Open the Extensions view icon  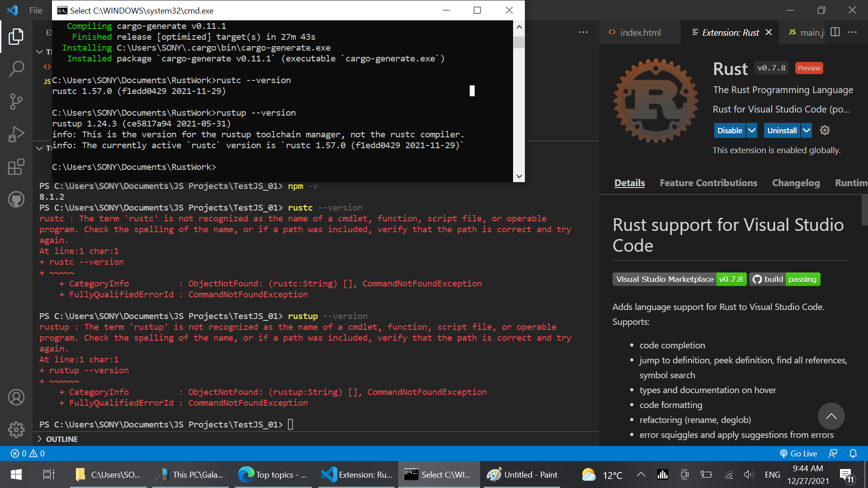click(x=16, y=167)
